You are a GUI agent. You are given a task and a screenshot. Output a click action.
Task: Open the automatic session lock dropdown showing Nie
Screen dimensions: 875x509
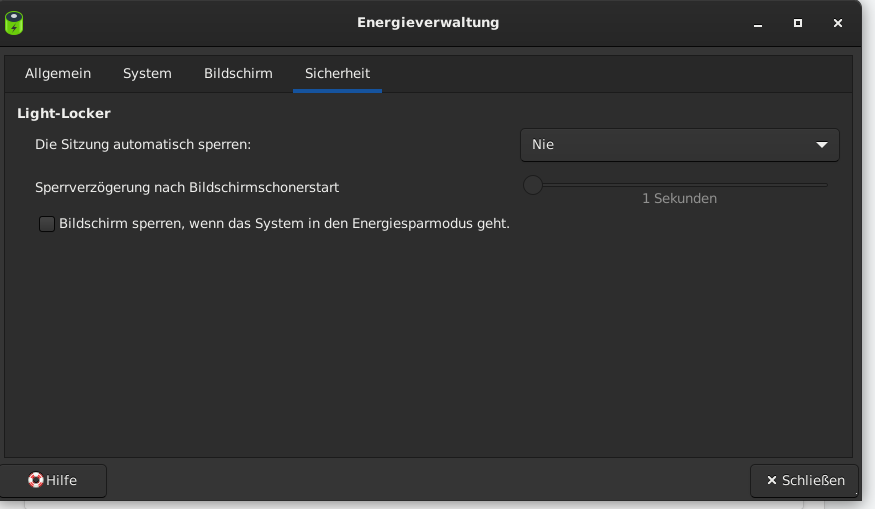pyautogui.click(x=680, y=145)
